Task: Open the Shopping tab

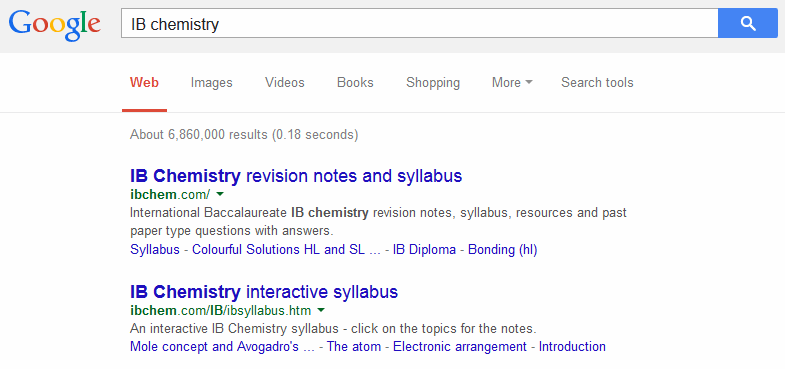Action: coord(433,82)
